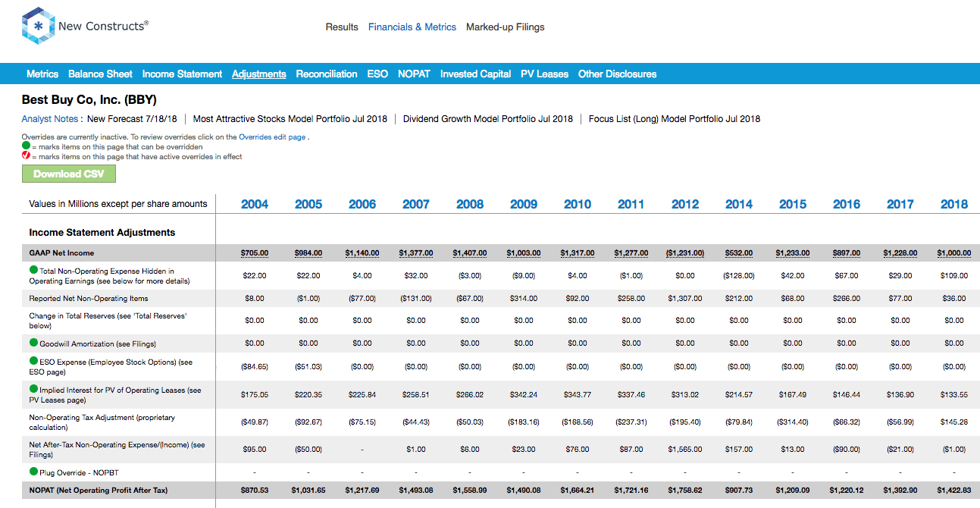Switch to the Balance Sheet tab

coord(100,74)
